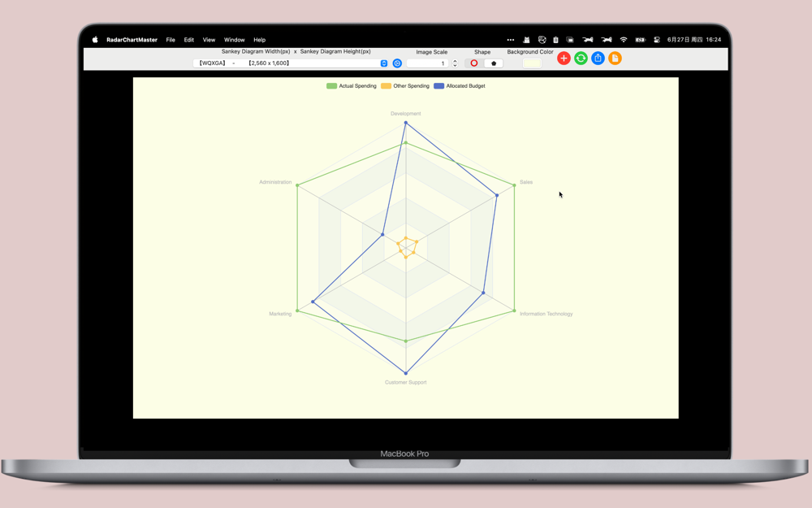Click the blue Allocated Budget point at Development
The height and width of the screenshot is (508, 812).
tap(406, 123)
